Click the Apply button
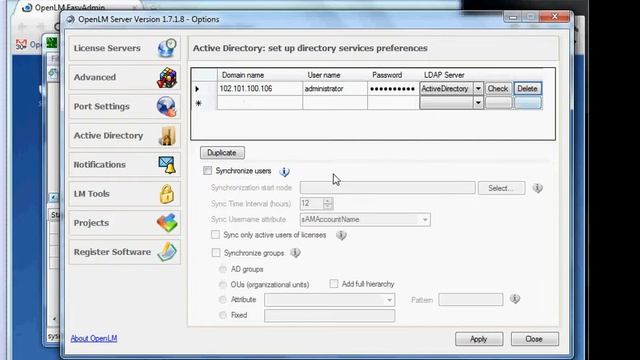 point(479,339)
